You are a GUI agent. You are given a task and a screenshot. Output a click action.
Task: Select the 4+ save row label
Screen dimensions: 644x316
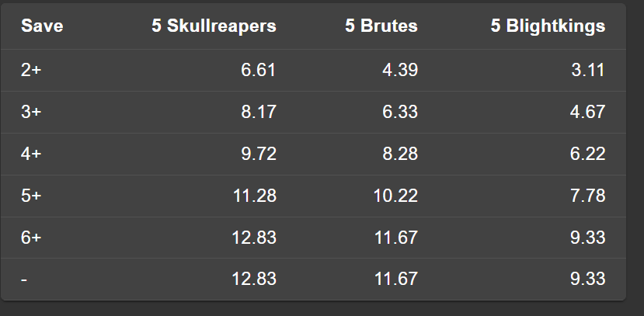[31, 155]
